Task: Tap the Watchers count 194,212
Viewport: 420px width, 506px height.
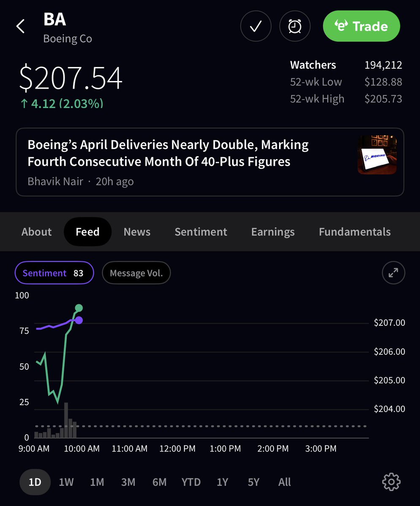Action: point(383,65)
